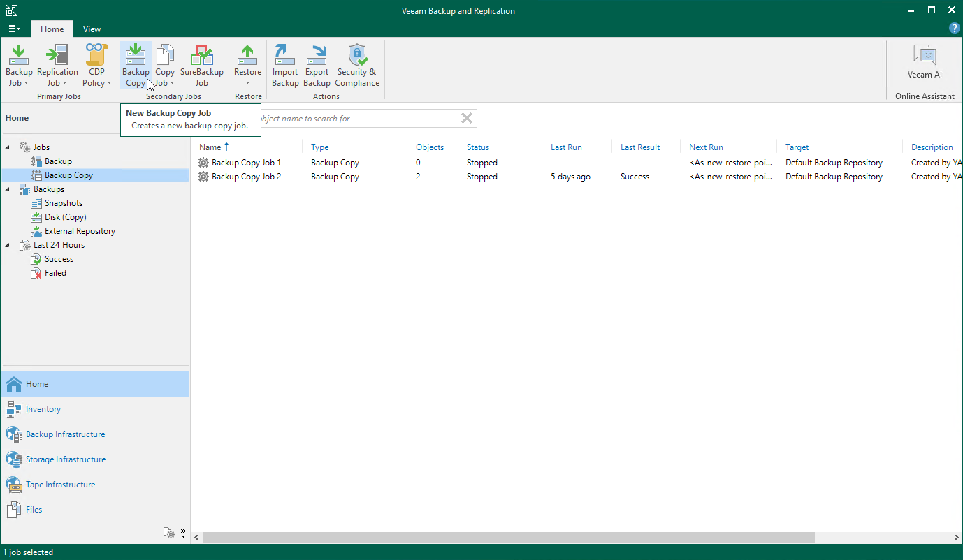
Task: Select Backup Copy under Jobs in tree
Action: 68,175
